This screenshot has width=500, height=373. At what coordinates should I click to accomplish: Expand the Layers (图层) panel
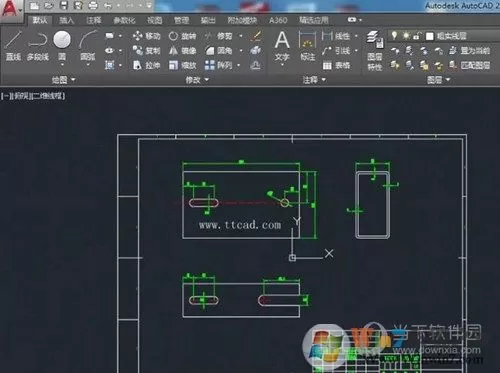(438, 80)
